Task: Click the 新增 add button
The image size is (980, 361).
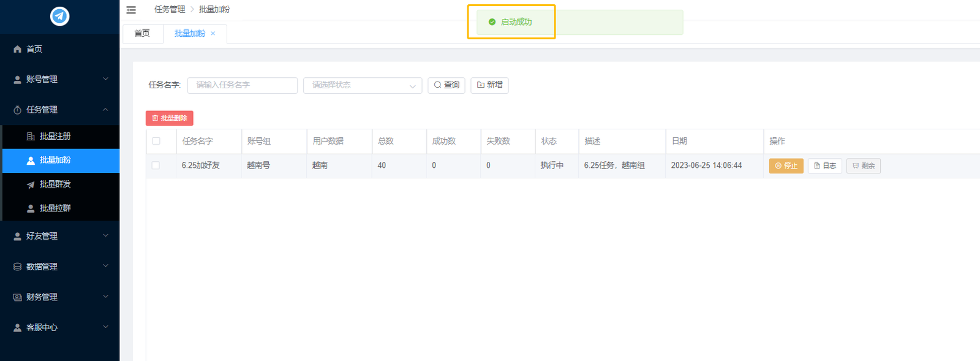Action: click(x=489, y=85)
